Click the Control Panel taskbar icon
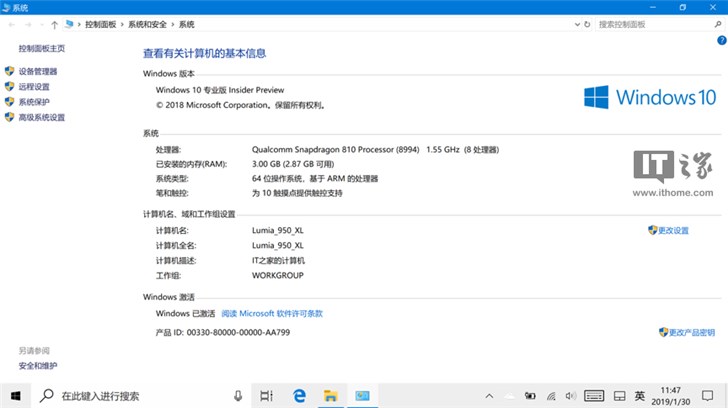Viewport: 728px width, 408px height. (362, 396)
